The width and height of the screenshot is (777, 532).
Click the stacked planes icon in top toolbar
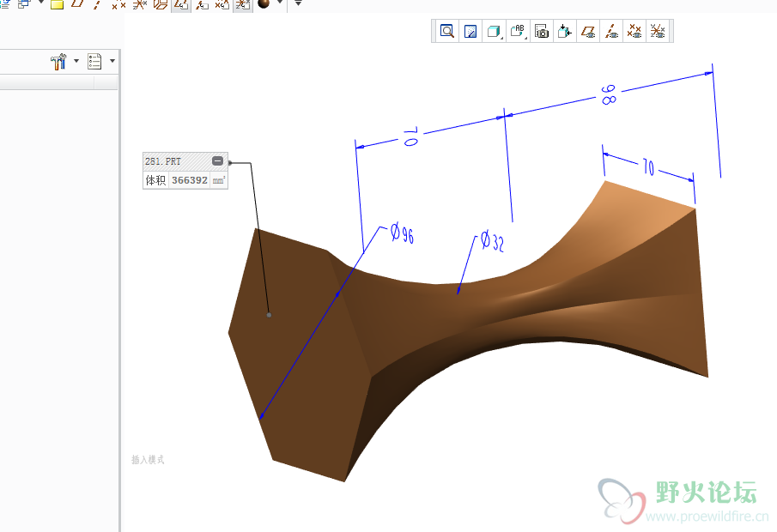pyautogui.click(x=160, y=4)
